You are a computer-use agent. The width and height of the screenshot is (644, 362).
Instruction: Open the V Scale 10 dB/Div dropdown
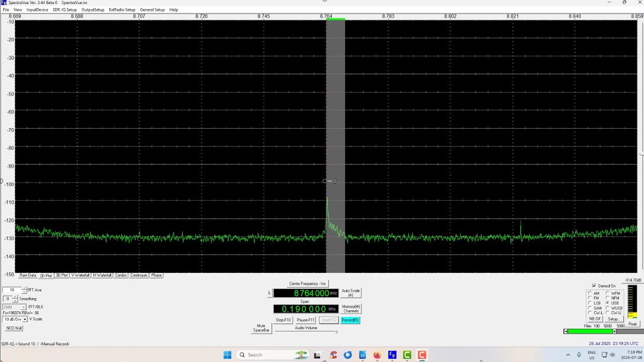[x=25, y=319]
